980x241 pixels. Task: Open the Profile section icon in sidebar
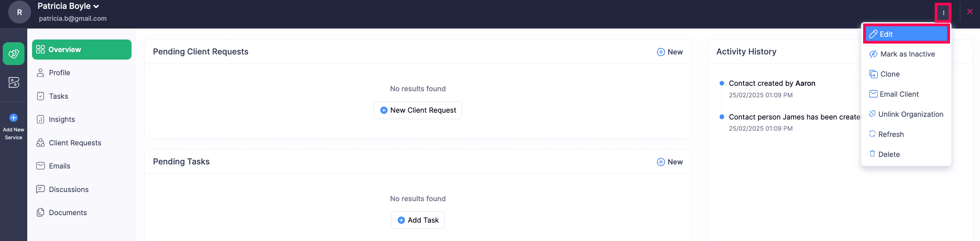[41, 73]
